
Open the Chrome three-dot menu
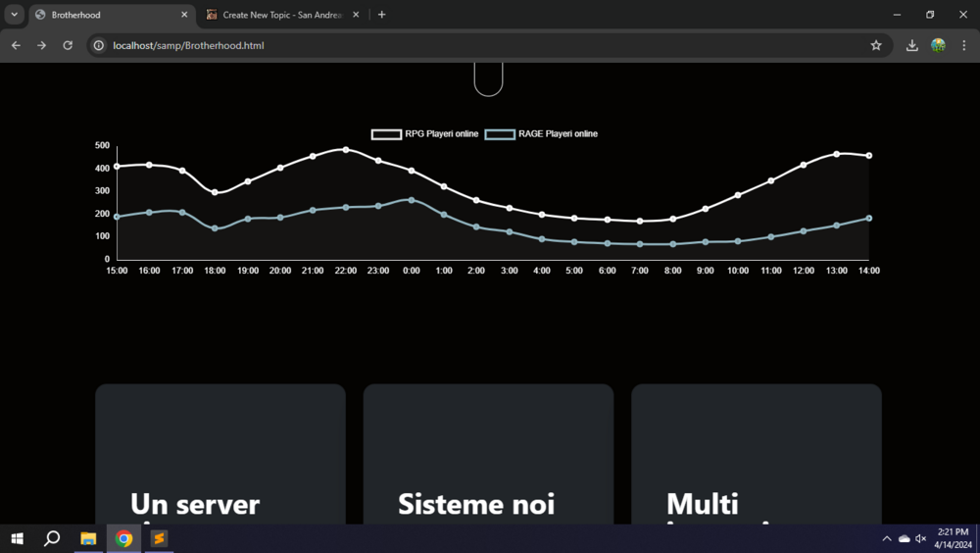[963, 45]
